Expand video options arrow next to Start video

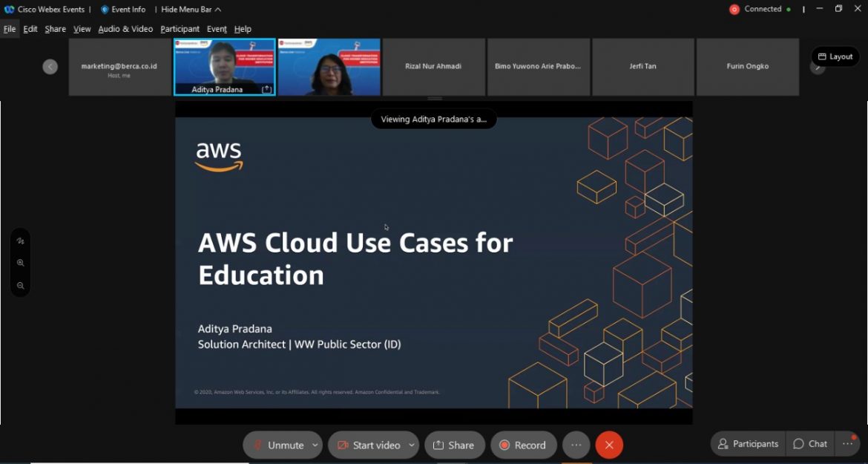(x=411, y=445)
